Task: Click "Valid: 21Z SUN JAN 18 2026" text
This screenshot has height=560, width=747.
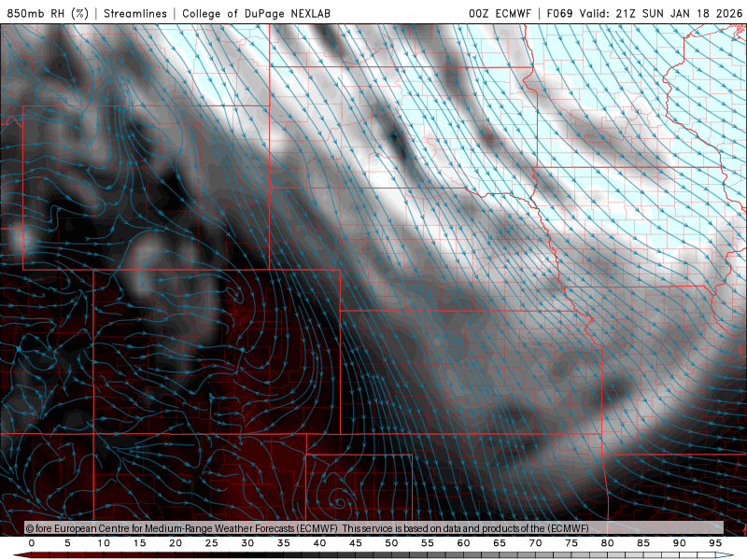Action: [661, 13]
